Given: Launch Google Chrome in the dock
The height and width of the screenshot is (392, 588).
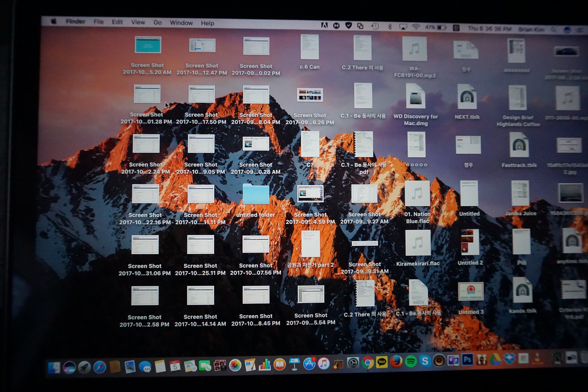Looking at the screenshot, I should click(x=367, y=363).
